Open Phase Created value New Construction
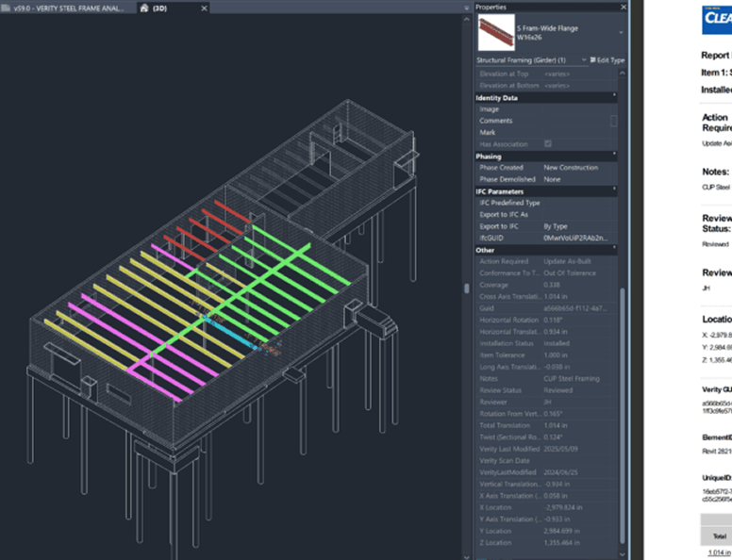This screenshot has height=560, width=732. click(571, 168)
